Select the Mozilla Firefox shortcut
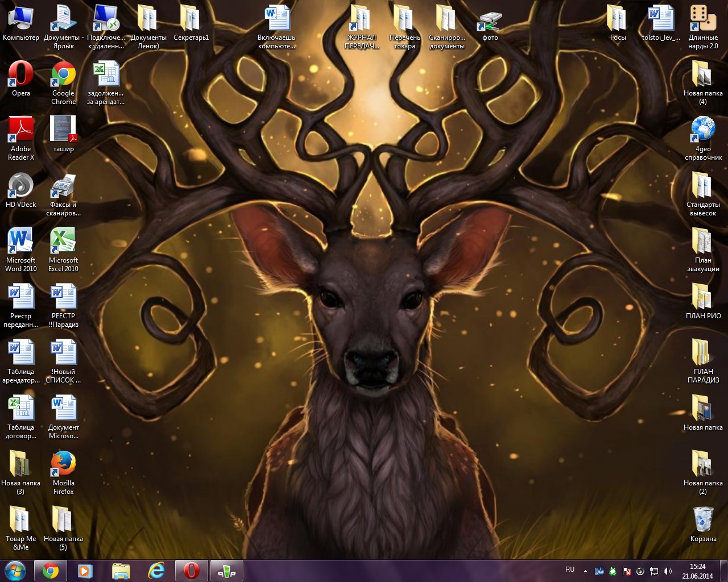Screen dimensions: 728x582 [x=63, y=472]
